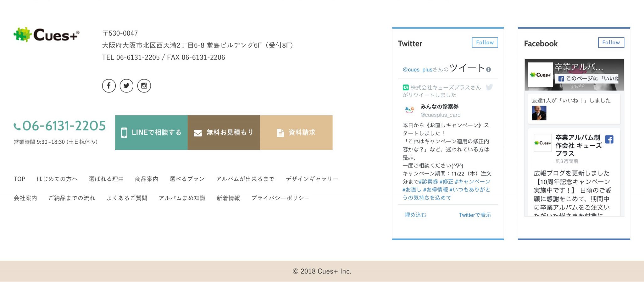This screenshot has width=644, height=282.
Task: Click the retweet icon above the tweet
Action: [x=406, y=87]
